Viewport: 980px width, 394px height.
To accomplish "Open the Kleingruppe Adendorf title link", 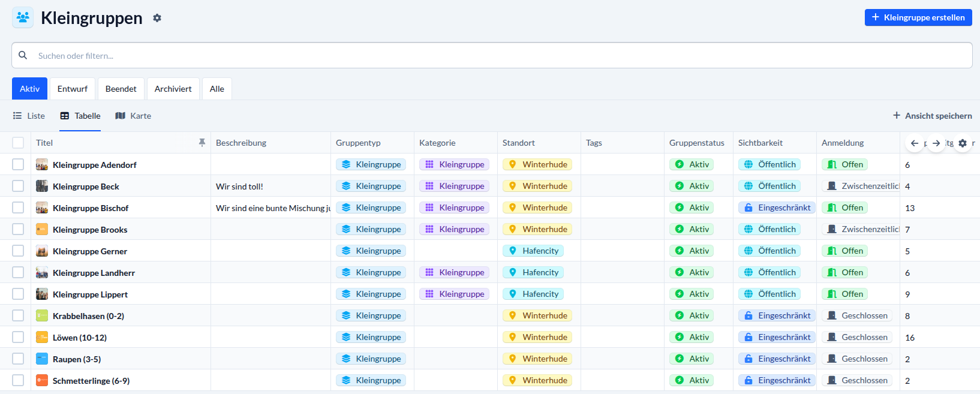I will click(95, 165).
